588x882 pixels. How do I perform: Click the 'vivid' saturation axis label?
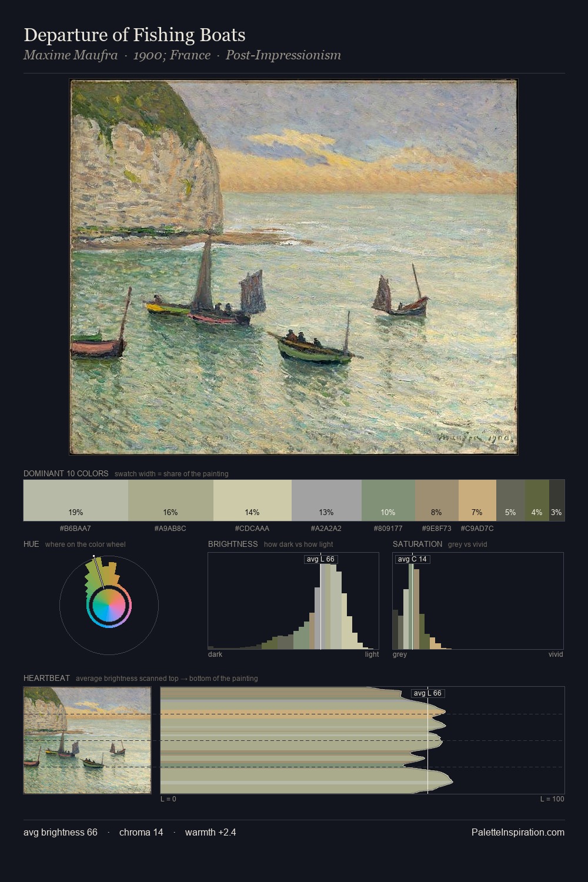(556, 654)
